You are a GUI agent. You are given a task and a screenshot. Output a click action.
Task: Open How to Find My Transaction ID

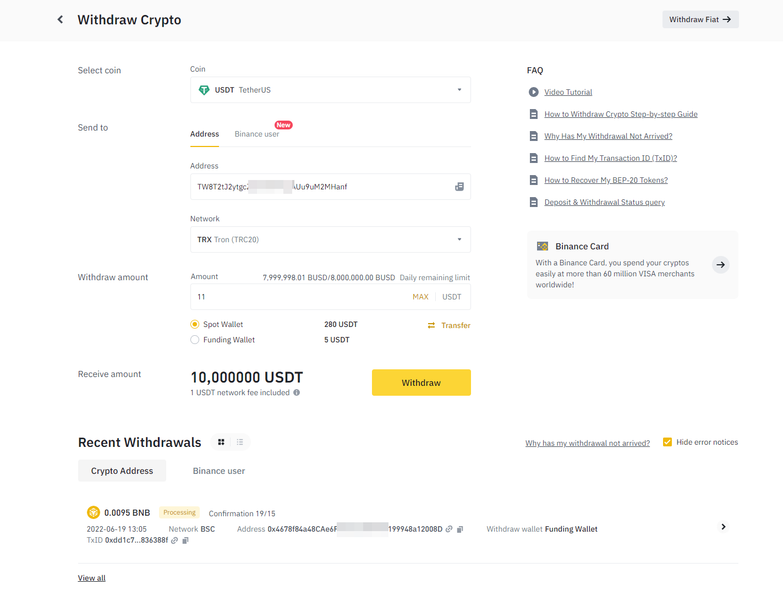610,158
